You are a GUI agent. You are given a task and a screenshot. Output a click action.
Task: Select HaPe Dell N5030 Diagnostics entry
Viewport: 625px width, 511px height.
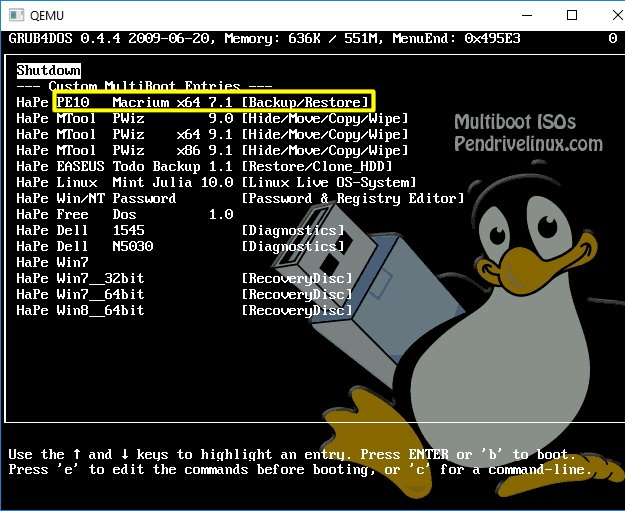point(180,246)
